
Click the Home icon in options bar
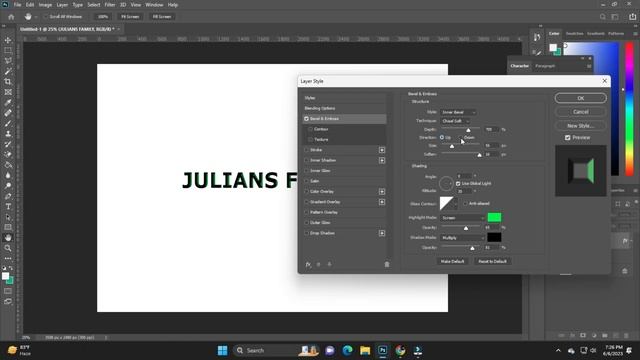tap(11, 17)
